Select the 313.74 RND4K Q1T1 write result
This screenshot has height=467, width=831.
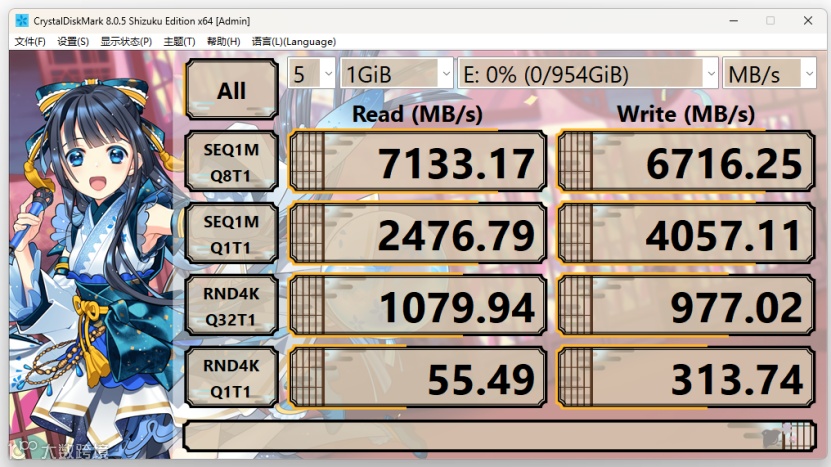tap(686, 377)
